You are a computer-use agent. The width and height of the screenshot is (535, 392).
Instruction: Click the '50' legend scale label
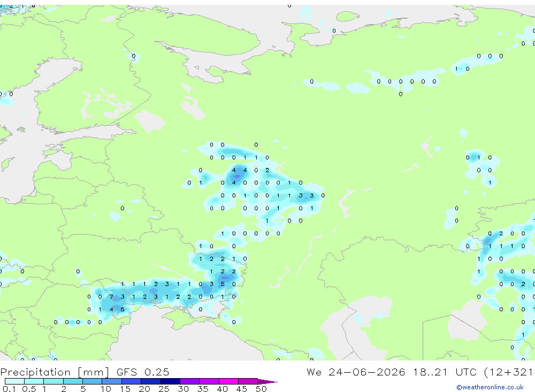click(262, 389)
